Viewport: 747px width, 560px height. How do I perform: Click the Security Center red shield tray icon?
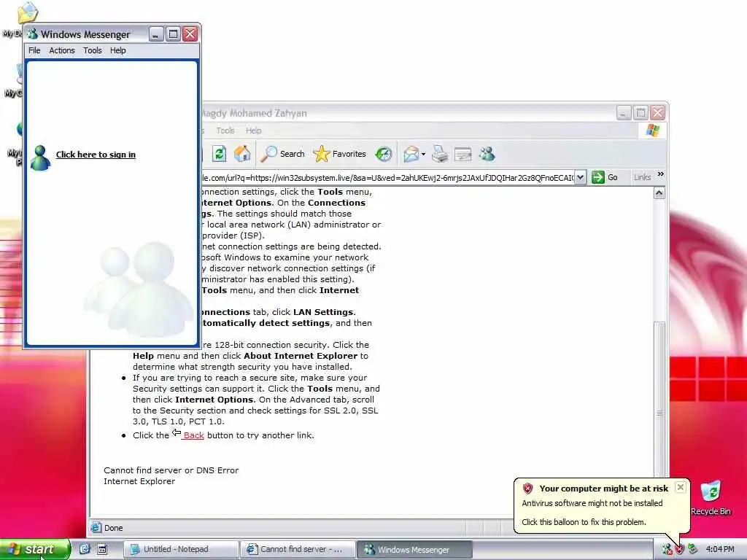[679, 550]
